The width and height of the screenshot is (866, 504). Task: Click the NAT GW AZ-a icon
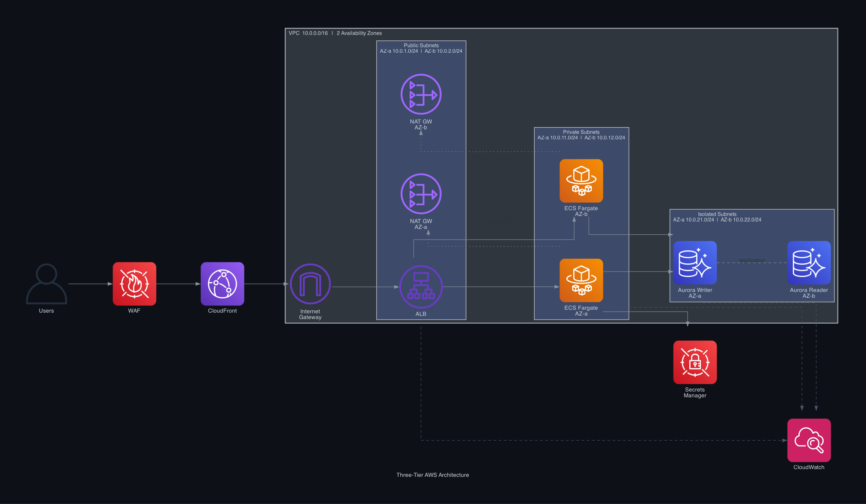[x=421, y=193]
